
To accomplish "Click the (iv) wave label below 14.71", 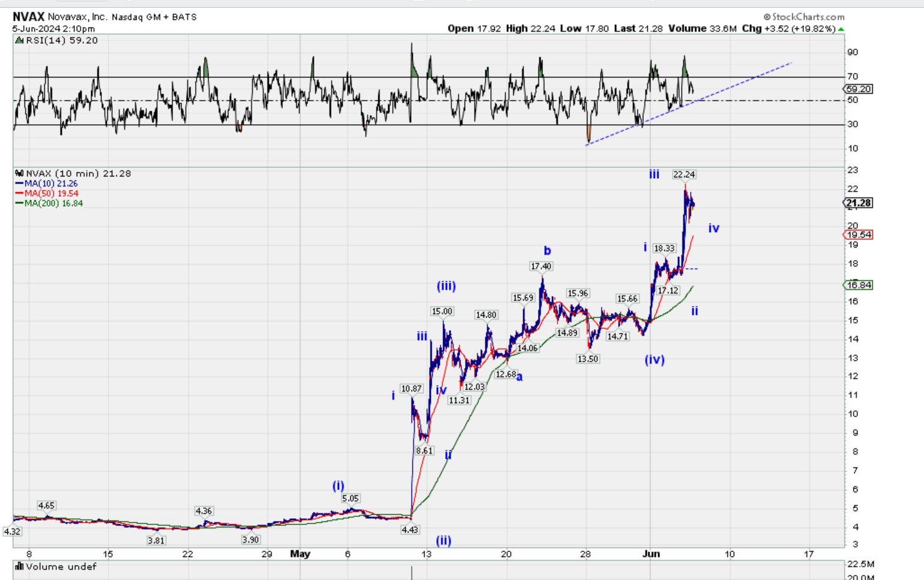I will coord(655,360).
